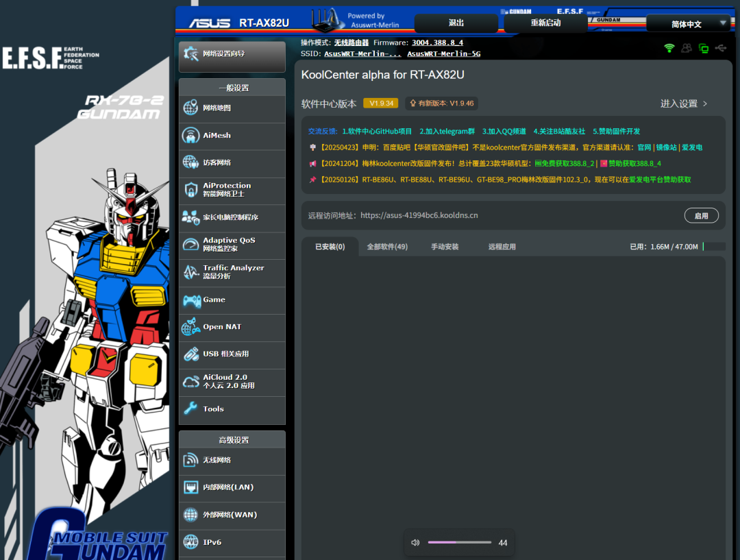
Task: Open the 加入QQ频道 link
Action: 504,132
